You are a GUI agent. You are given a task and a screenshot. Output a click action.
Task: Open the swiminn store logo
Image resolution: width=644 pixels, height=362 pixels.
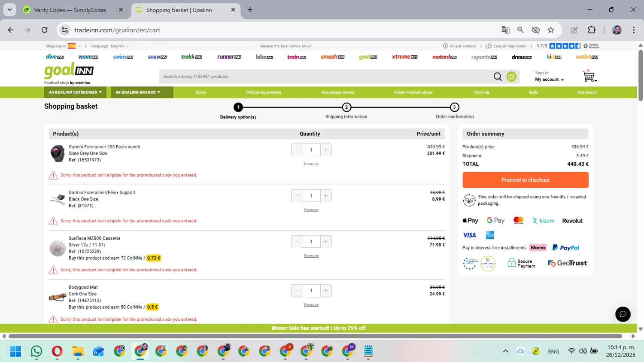[x=123, y=57]
